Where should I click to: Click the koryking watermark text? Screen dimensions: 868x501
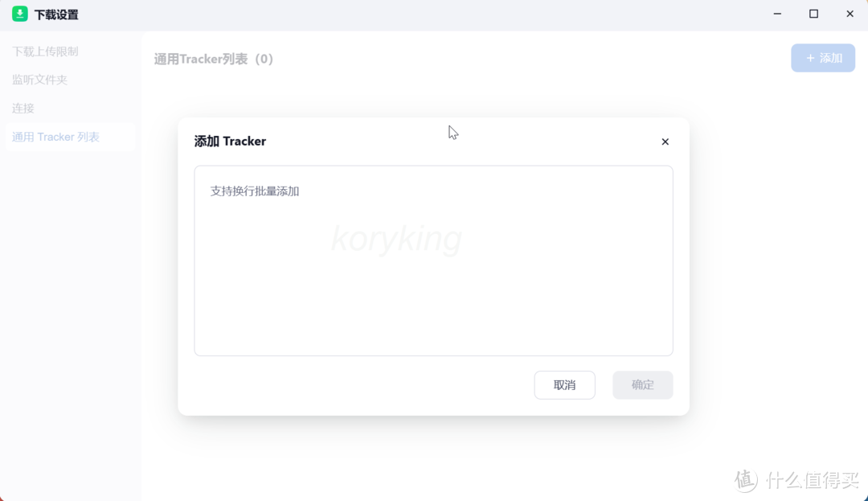(396, 238)
